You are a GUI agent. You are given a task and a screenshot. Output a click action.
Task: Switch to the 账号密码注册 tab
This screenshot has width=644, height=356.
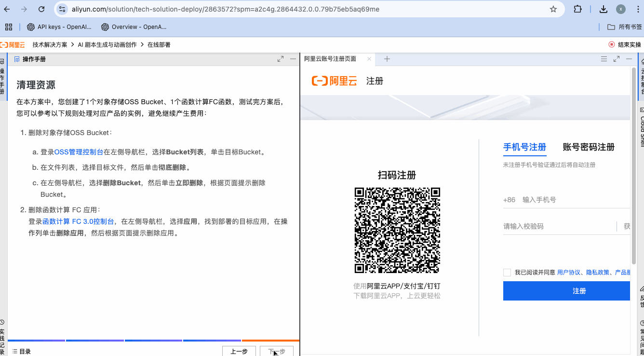[589, 147]
